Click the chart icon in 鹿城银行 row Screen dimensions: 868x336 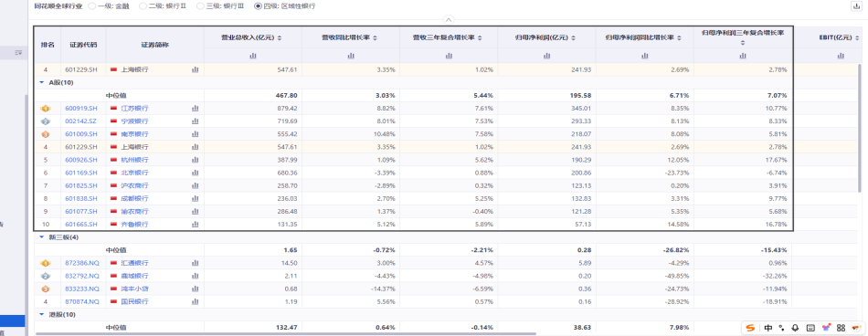[195, 276]
